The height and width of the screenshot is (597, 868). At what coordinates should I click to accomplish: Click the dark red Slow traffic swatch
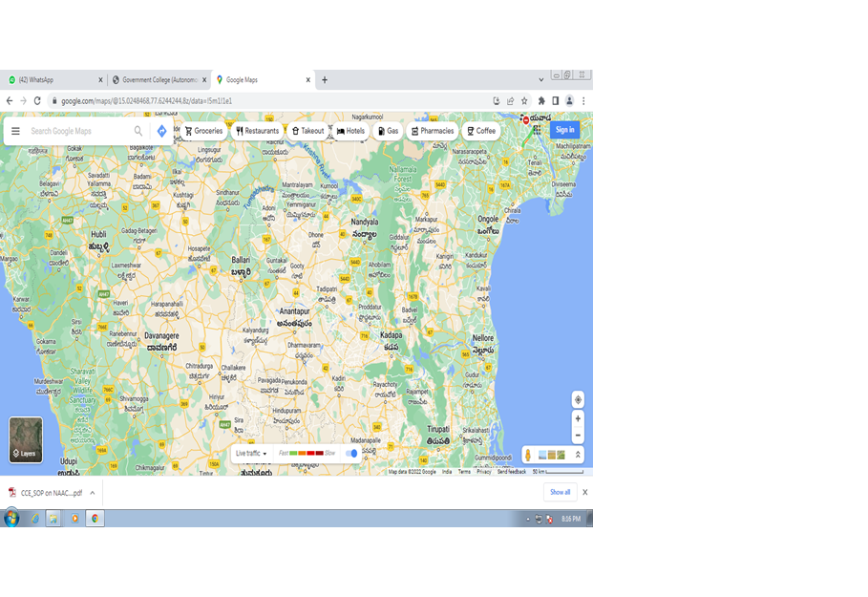coord(319,453)
